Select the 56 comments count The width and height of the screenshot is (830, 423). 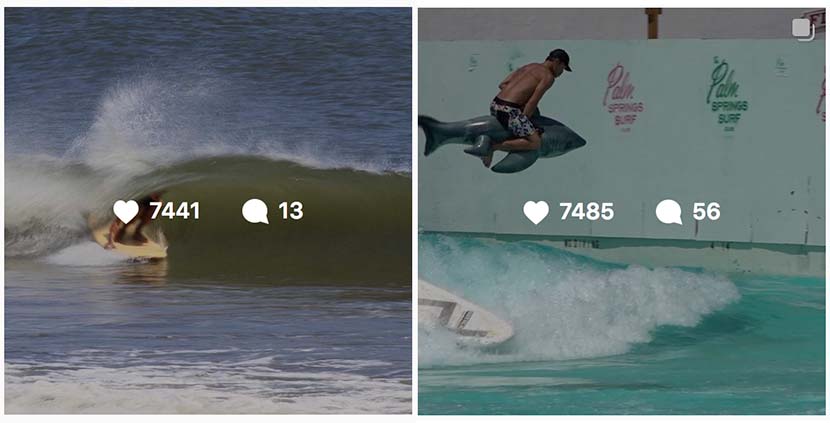coord(706,212)
